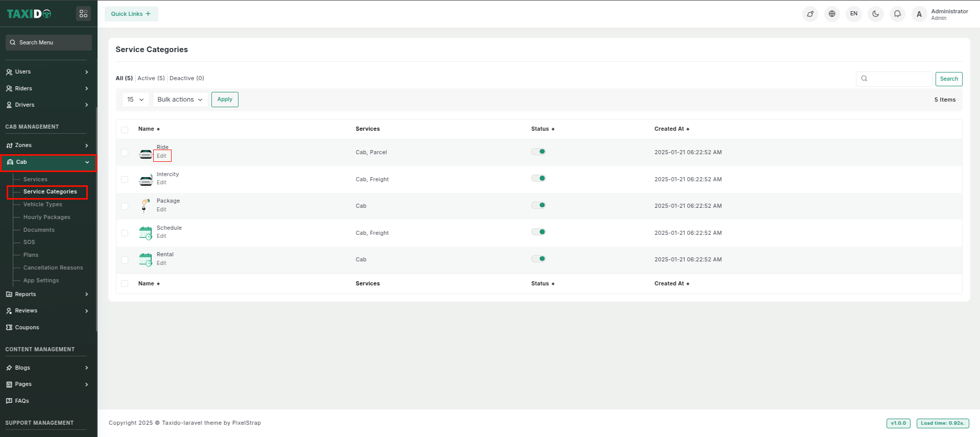
Task: Open Vehicle Types in sidebar
Action: coord(42,204)
